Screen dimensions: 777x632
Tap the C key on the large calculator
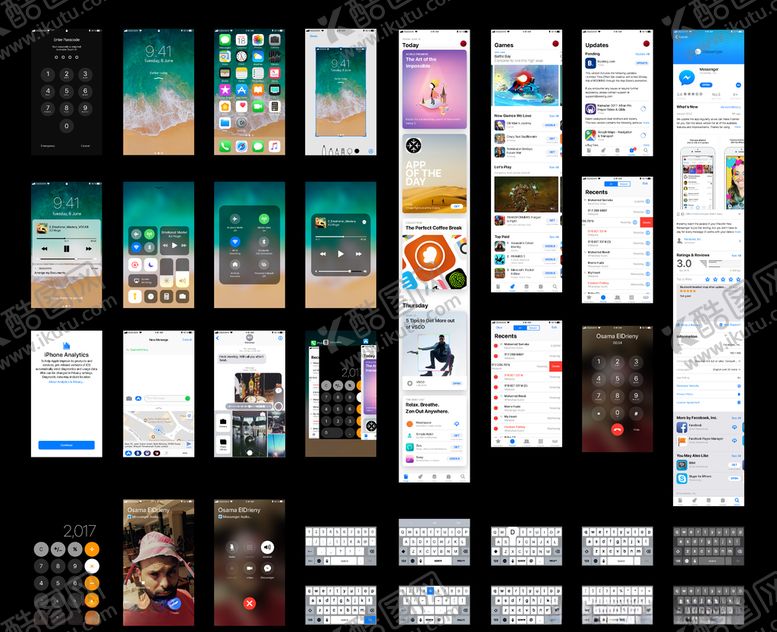coord(41,549)
